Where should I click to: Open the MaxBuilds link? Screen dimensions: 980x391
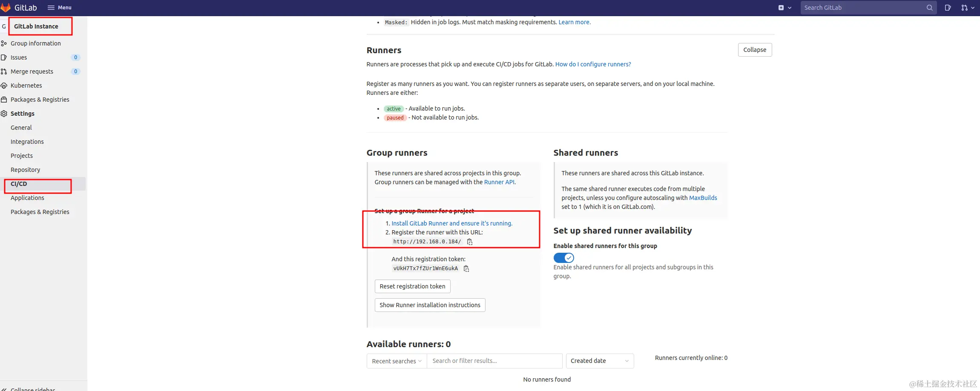[x=703, y=198]
